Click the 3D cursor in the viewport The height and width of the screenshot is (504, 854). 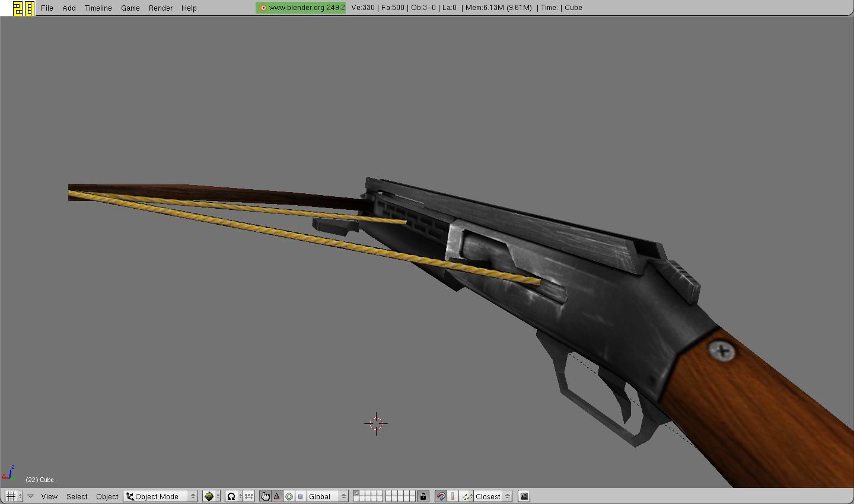point(376,423)
